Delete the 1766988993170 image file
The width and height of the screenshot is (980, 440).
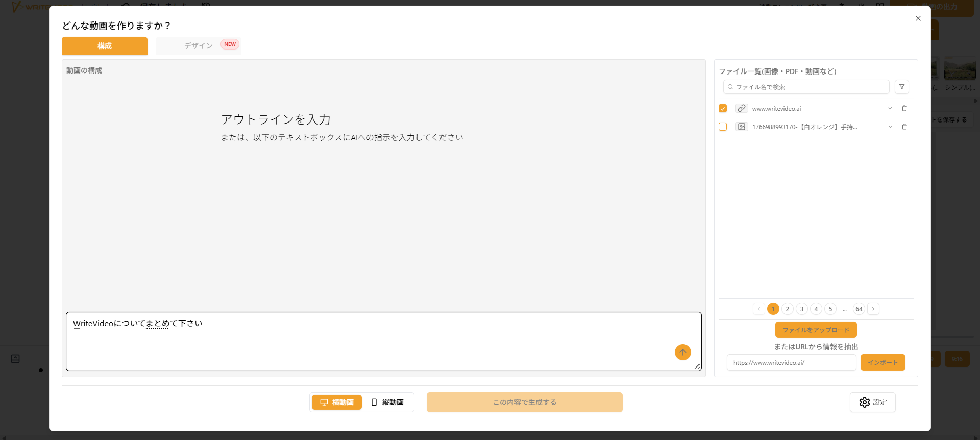click(x=904, y=127)
